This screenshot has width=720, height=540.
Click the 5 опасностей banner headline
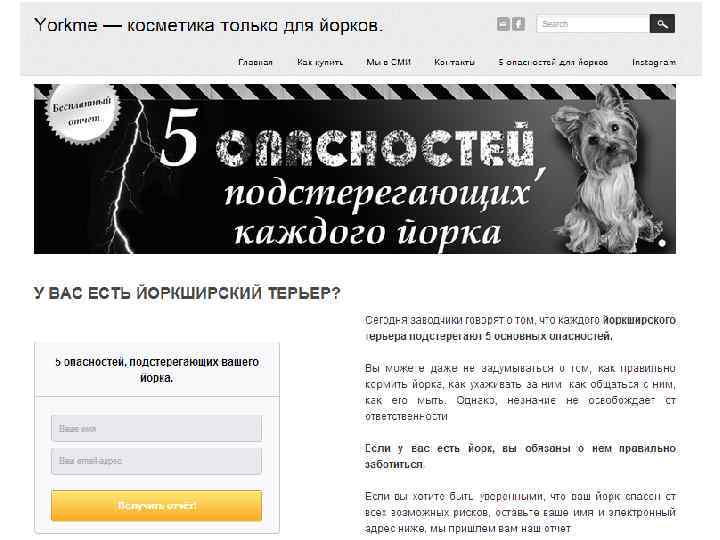pos(349,140)
